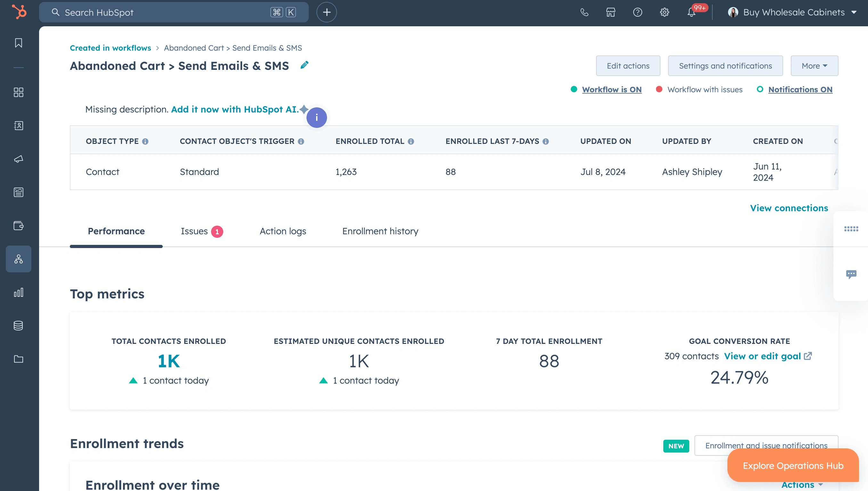Screen dimensions: 868x491
Task: Click into the Search HubSpot field
Action: (174, 12)
